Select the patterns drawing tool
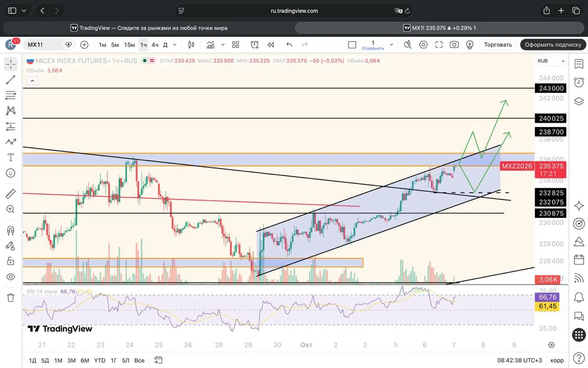 coord(11,111)
